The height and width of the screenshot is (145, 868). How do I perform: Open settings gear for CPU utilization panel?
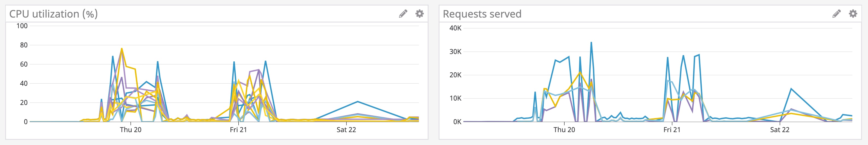[x=419, y=14]
